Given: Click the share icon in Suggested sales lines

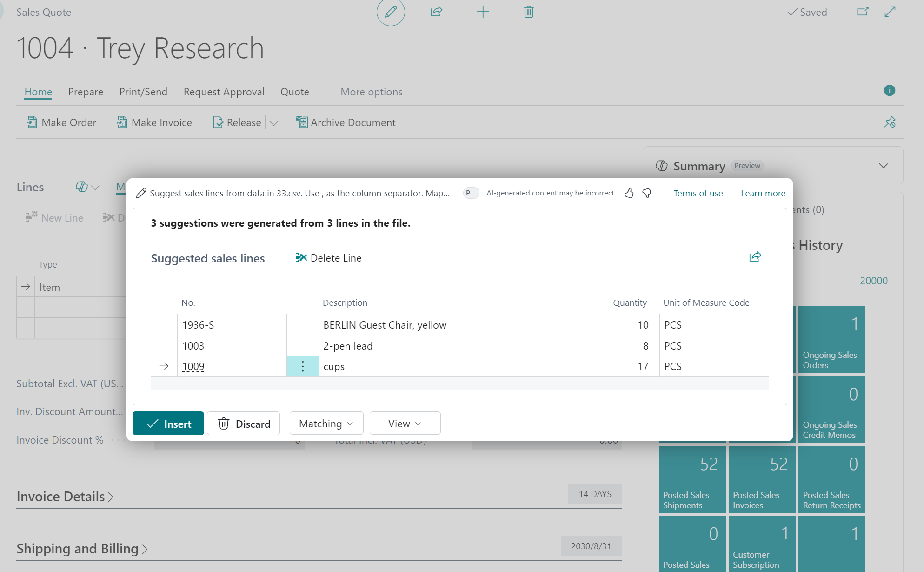Looking at the screenshot, I should [x=755, y=257].
